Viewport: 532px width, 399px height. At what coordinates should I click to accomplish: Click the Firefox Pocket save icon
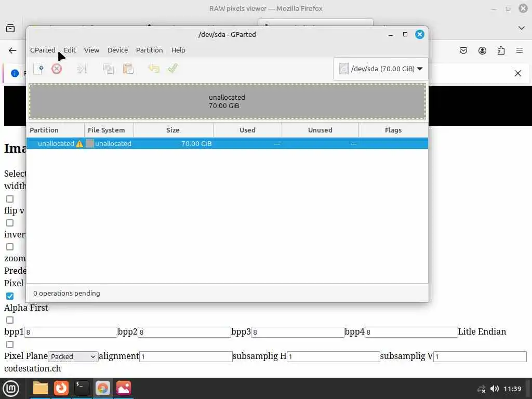463,50
